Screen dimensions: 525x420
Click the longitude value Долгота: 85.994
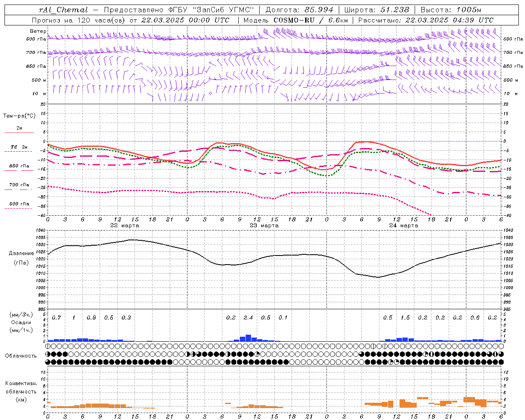pos(300,10)
